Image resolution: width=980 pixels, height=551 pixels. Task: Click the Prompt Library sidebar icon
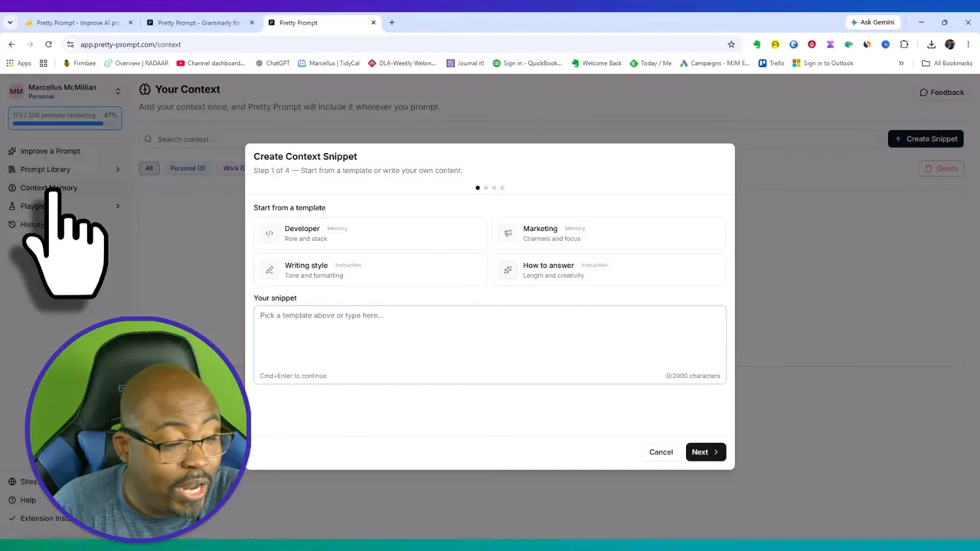(12, 169)
